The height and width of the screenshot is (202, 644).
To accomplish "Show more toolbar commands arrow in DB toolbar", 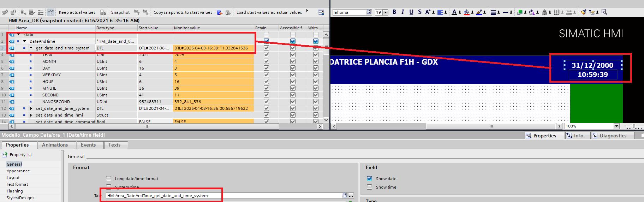I will coord(307,11).
